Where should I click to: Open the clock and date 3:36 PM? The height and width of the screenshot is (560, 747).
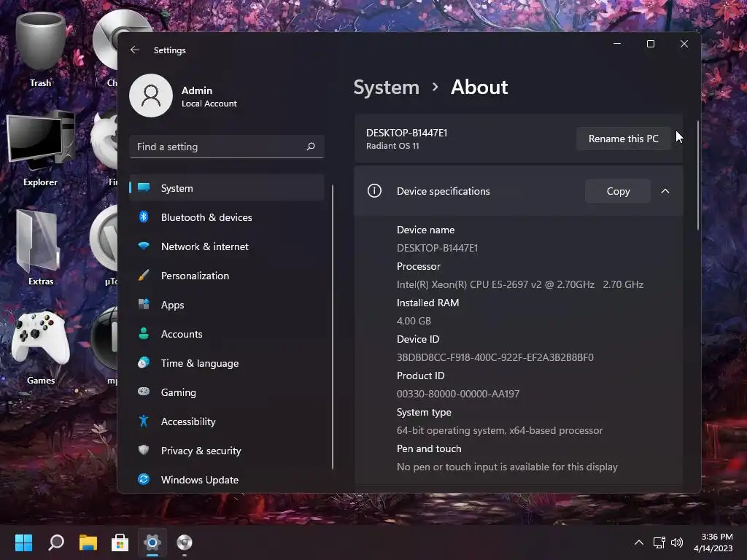[x=713, y=542]
